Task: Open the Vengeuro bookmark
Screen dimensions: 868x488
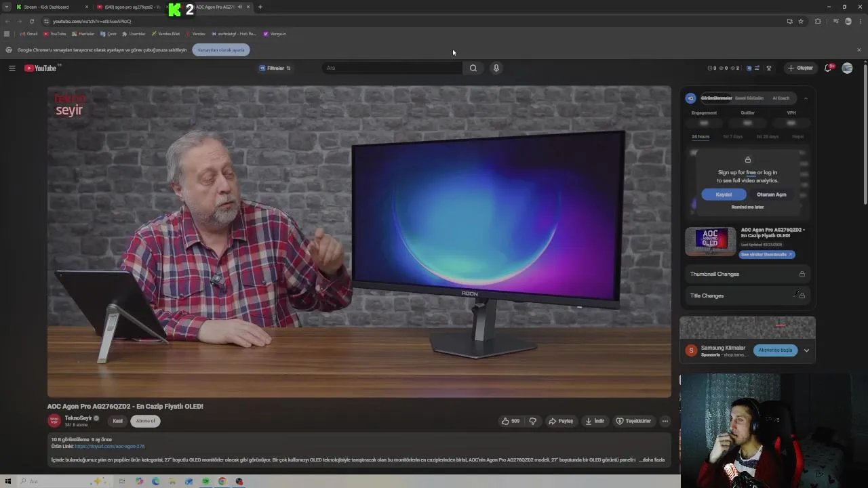Action: pyautogui.click(x=275, y=34)
